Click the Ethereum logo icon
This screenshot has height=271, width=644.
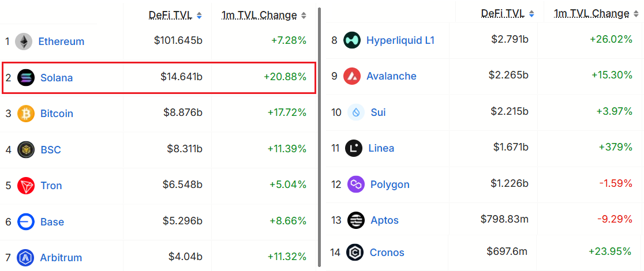(24, 42)
